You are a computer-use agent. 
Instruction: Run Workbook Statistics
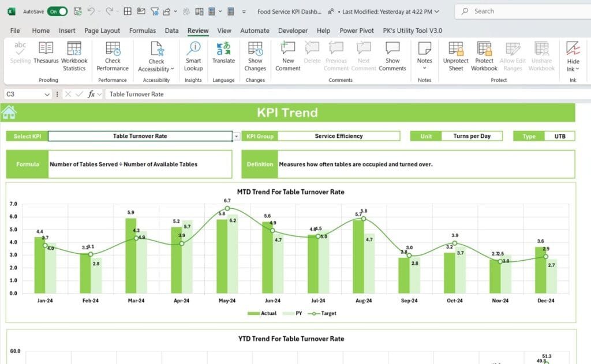pyautogui.click(x=74, y=55)
